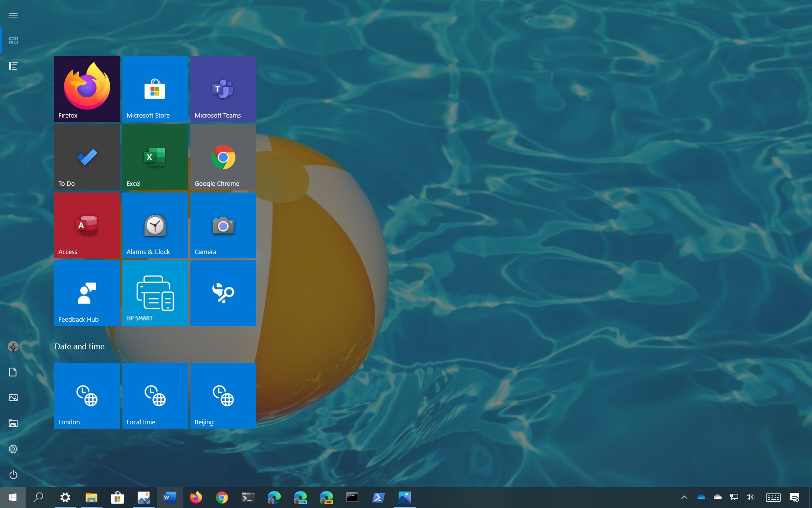Image resolution: width=812 pixels, height=508 pixels.
Task: Open the volume speaker tray icon
Action: pos(750,497)
